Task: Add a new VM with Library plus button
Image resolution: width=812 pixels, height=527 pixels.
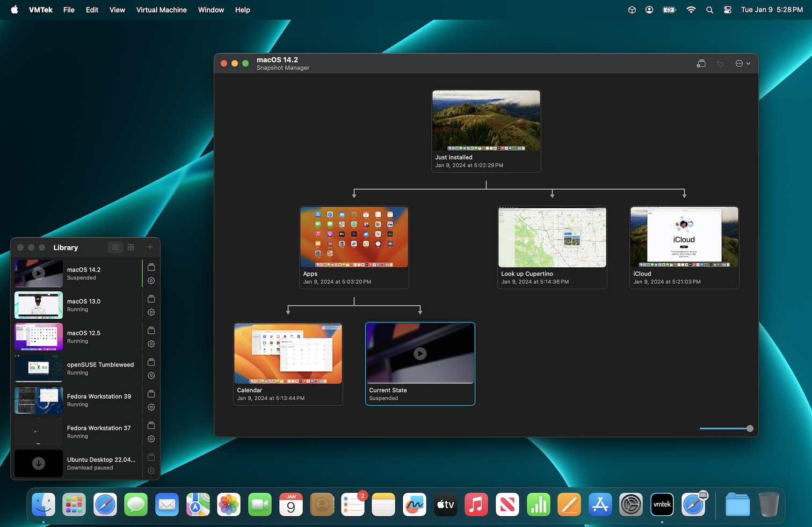Action: 150,247
